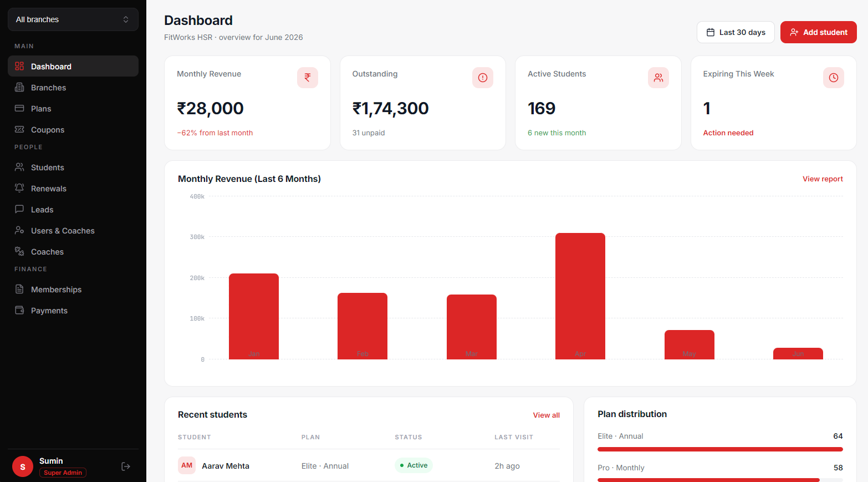
Task: Open Leads in the sidebar
Action: pyautogui.click(x=73, y=209)
